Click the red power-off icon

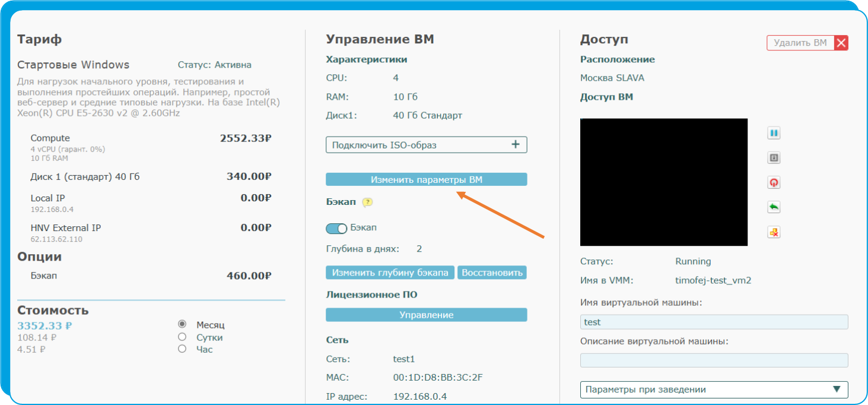(774, 183)
